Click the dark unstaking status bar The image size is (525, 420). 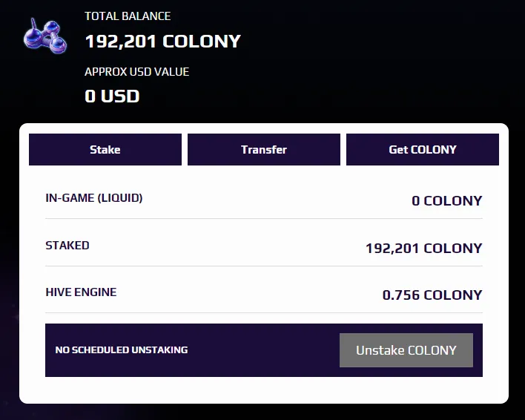click(x=264, y=350)
